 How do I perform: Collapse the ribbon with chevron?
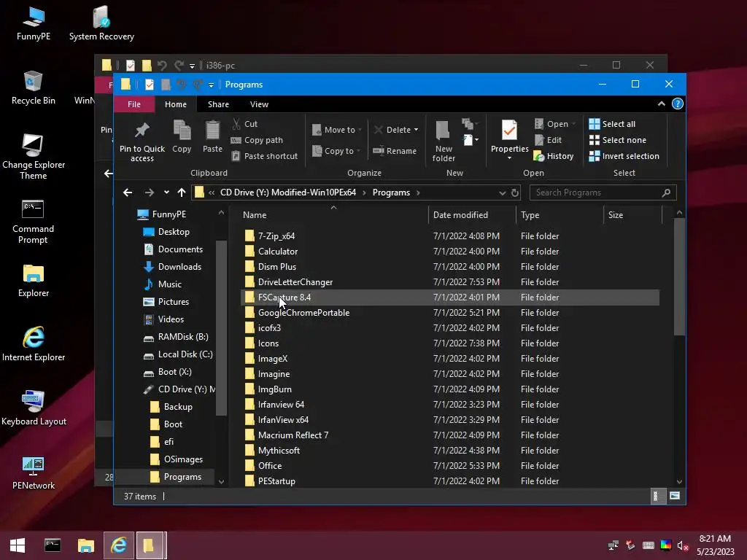click(x=661, y=104)
